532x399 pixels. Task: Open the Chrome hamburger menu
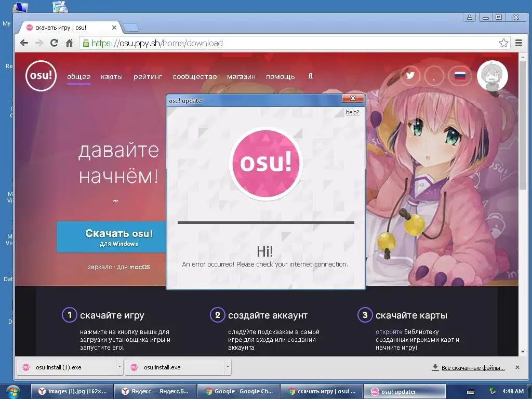(519, 43)
